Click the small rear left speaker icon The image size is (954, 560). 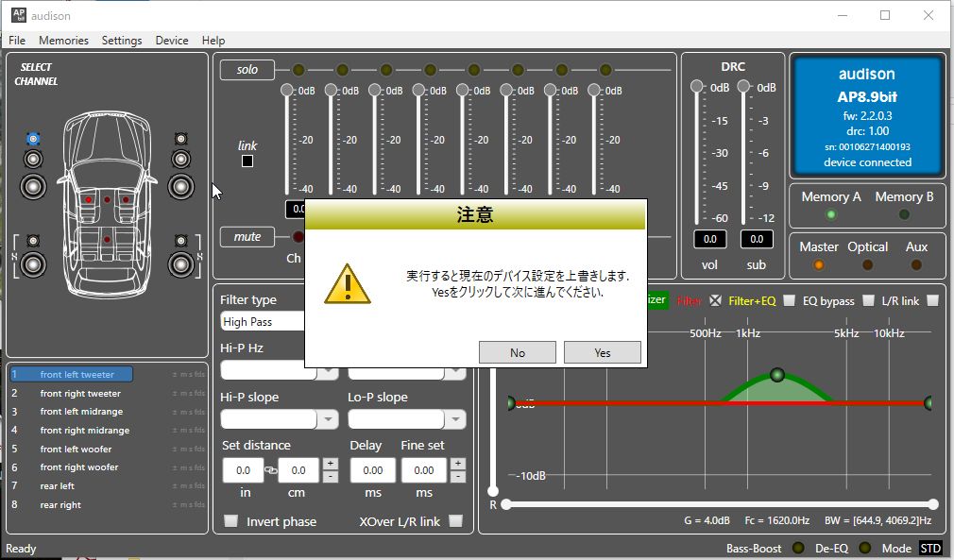(x=33, y=241)
